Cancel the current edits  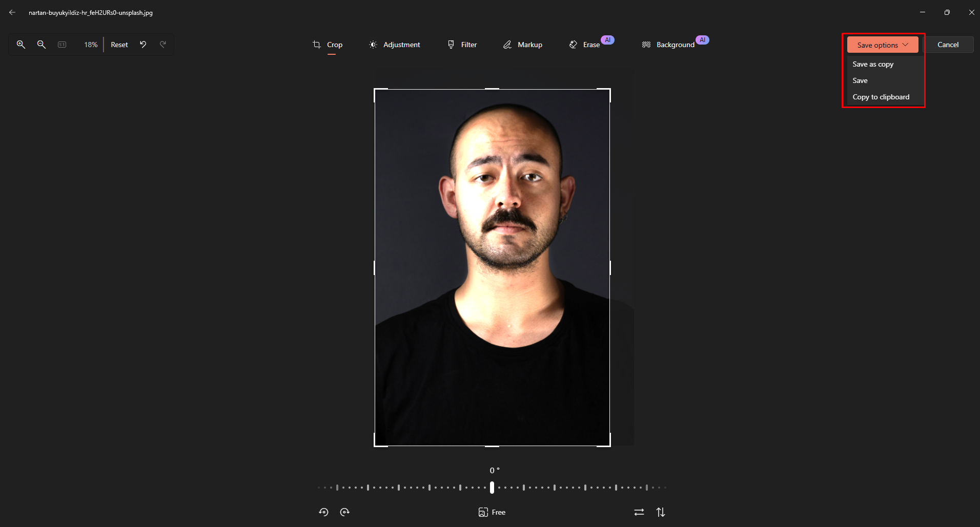[x=948, y=45]
